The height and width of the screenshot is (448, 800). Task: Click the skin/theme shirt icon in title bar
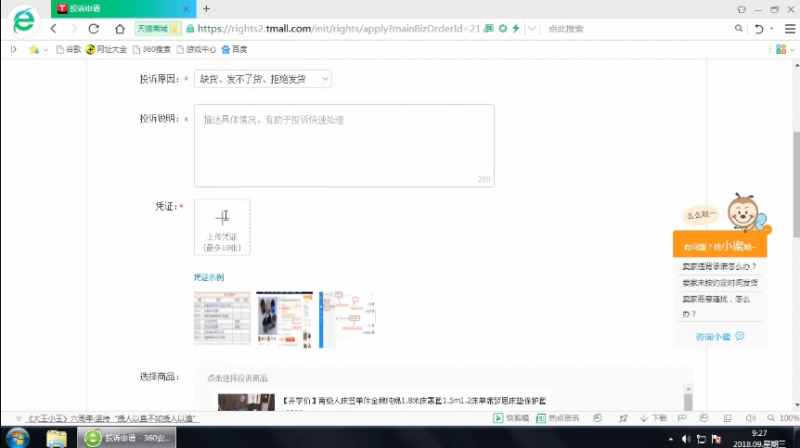point(741,9)
